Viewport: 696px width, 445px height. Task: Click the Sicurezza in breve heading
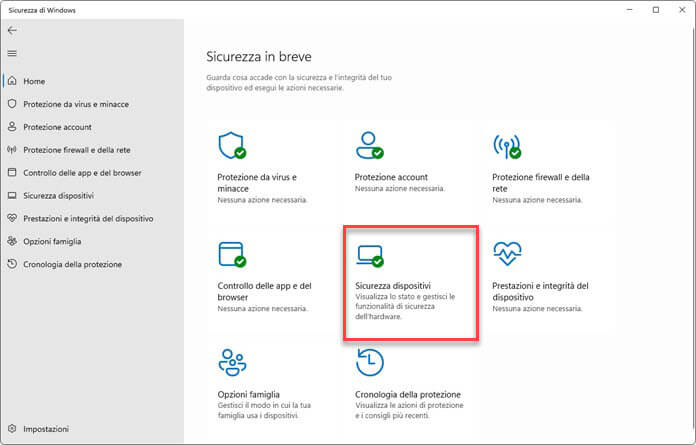click(x=259, y=57)
